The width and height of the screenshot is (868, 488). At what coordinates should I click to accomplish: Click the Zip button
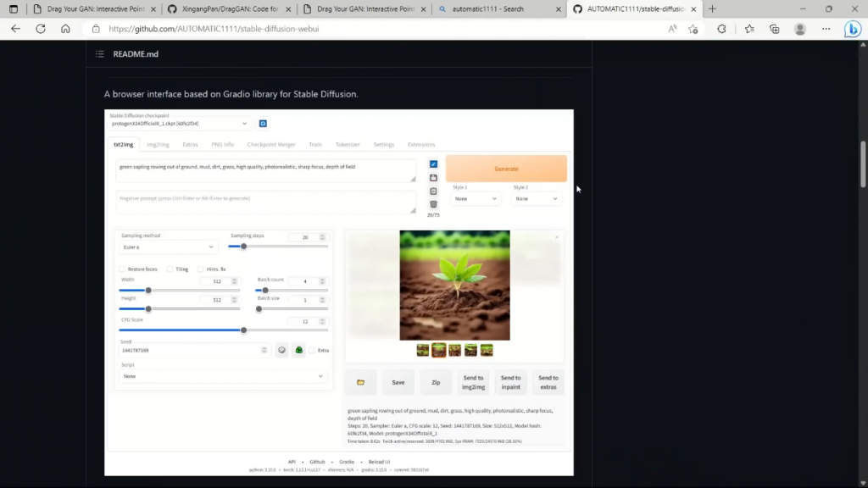[x=436, y=382]
